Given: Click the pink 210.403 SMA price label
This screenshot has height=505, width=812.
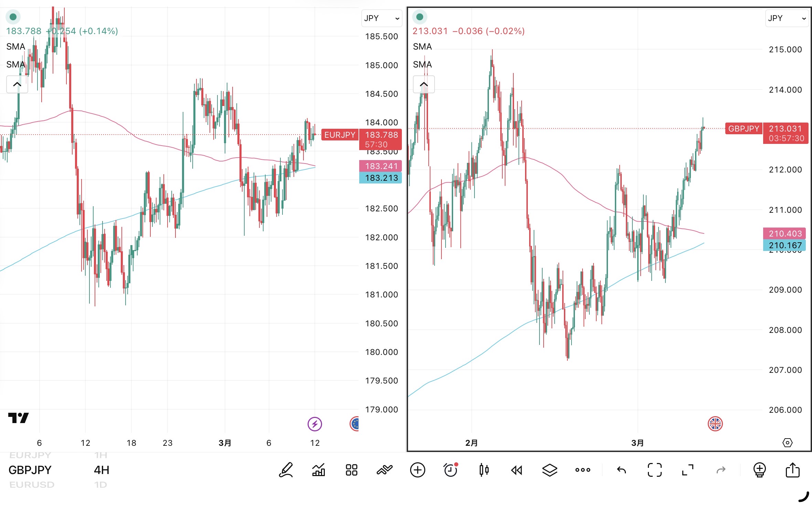Looking at the screenshot, I should (785, 234).
